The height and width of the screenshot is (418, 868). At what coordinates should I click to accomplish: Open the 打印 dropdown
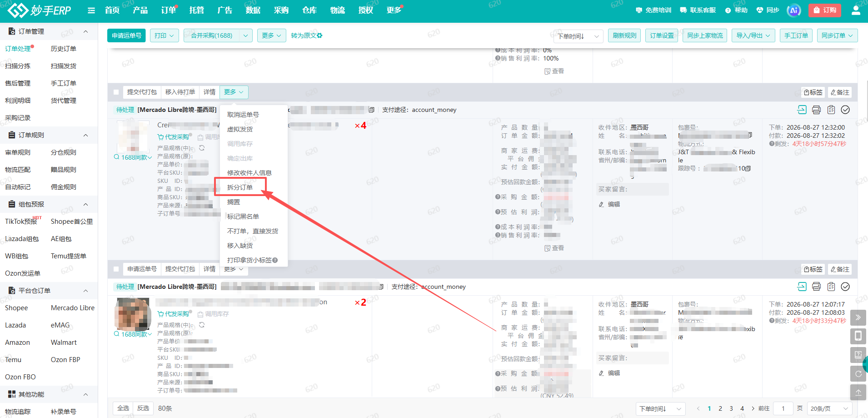(164, 35)
